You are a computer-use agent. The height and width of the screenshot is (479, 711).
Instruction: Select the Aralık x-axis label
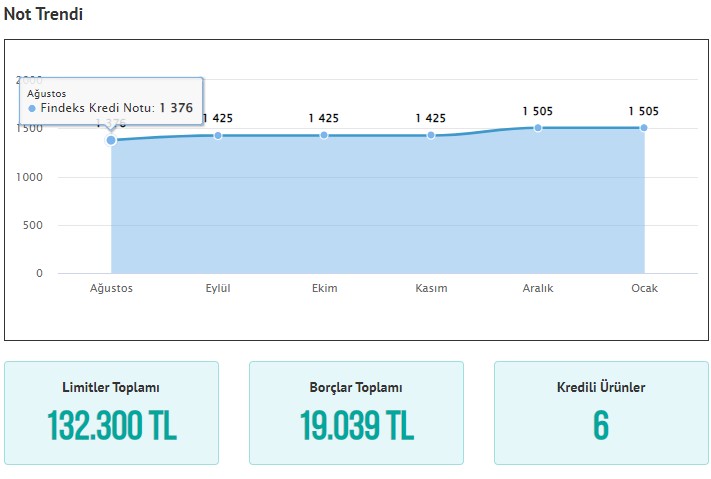pyautogui.click(x=537, y=289)
